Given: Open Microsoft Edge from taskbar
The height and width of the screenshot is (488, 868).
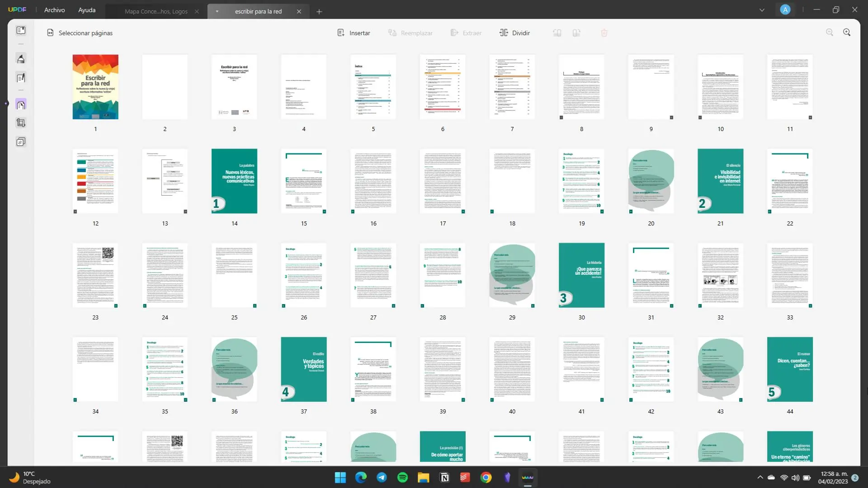Looking at the screenshot, I should coord(361,477).
